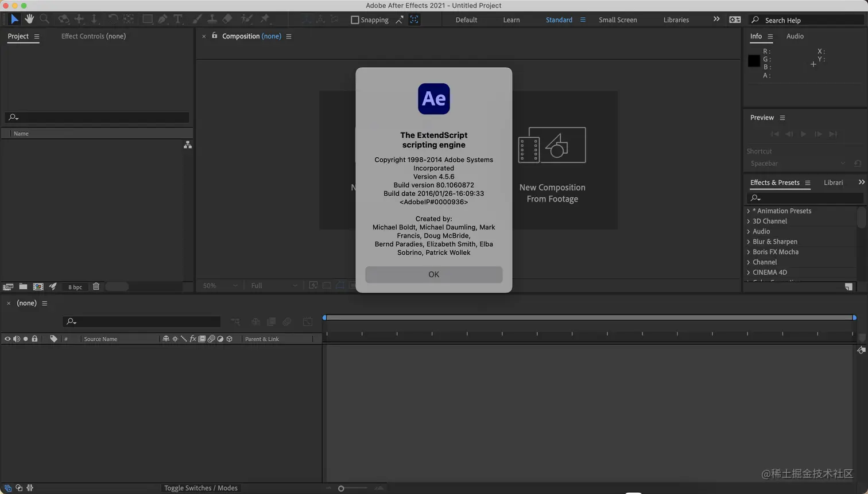Screen dimensions: 868x494
Task: Select the Rotation tool in toolbar
Action: coord(113,20)
